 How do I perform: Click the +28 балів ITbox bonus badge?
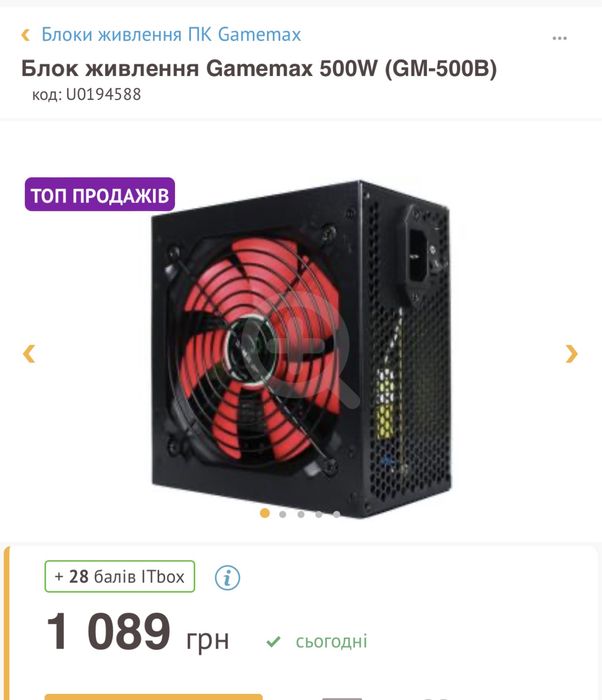point(120,576)
